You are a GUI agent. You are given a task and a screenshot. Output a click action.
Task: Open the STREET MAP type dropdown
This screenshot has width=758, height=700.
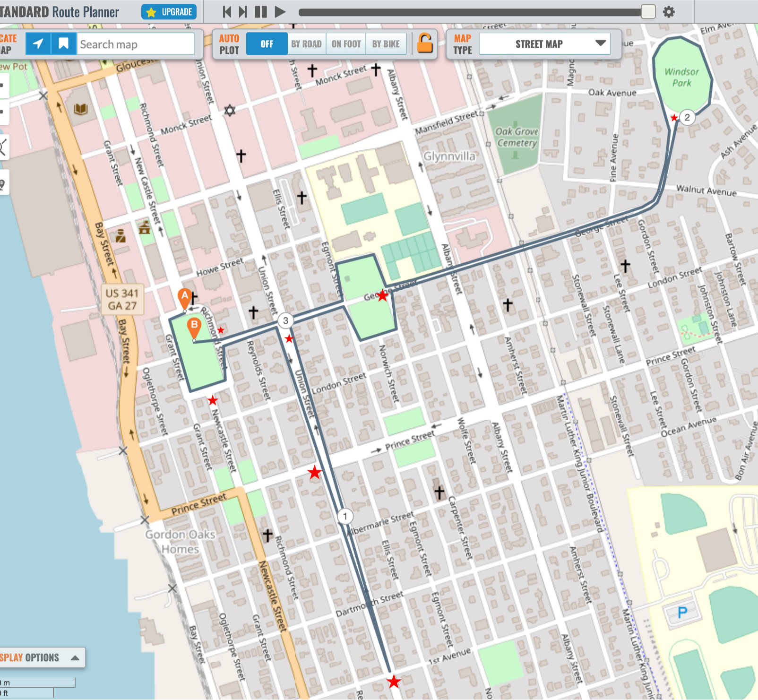coord(545,44)
